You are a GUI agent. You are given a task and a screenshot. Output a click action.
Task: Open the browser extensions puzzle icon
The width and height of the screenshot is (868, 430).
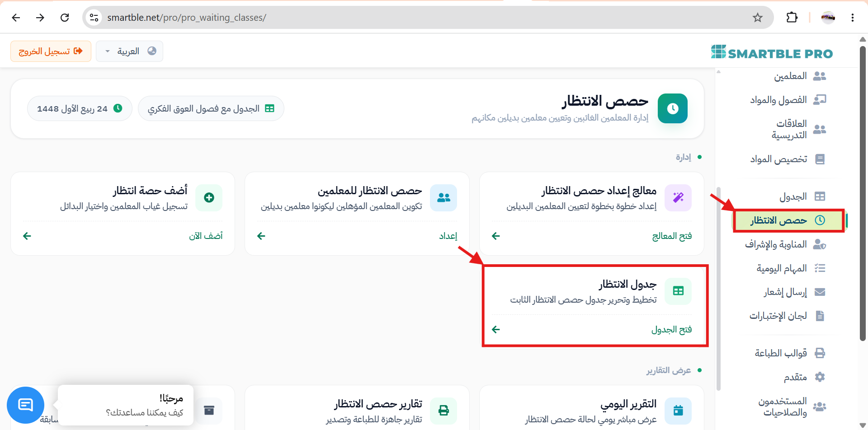[x=792, y=18]
